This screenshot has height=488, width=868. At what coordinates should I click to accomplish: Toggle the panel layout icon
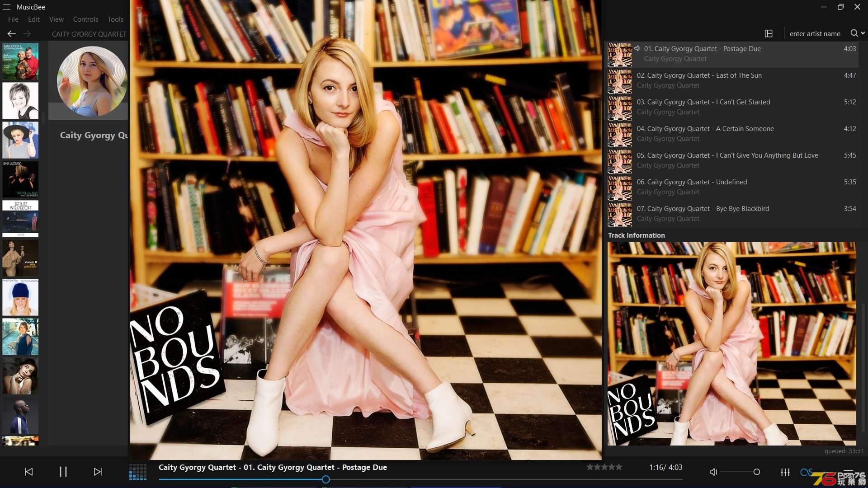pos(769,33)
